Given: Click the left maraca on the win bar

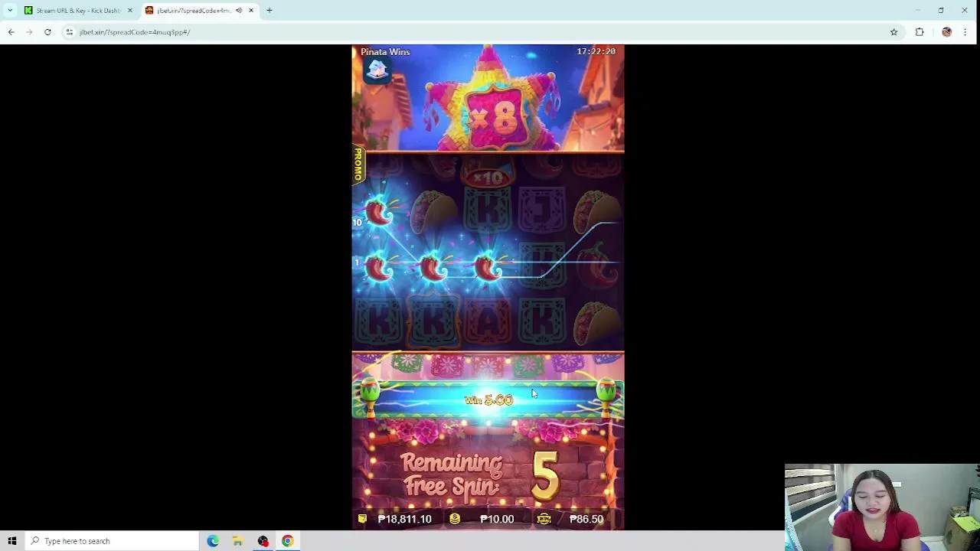Looking at the screenshot, I should (x=370, y=397).
